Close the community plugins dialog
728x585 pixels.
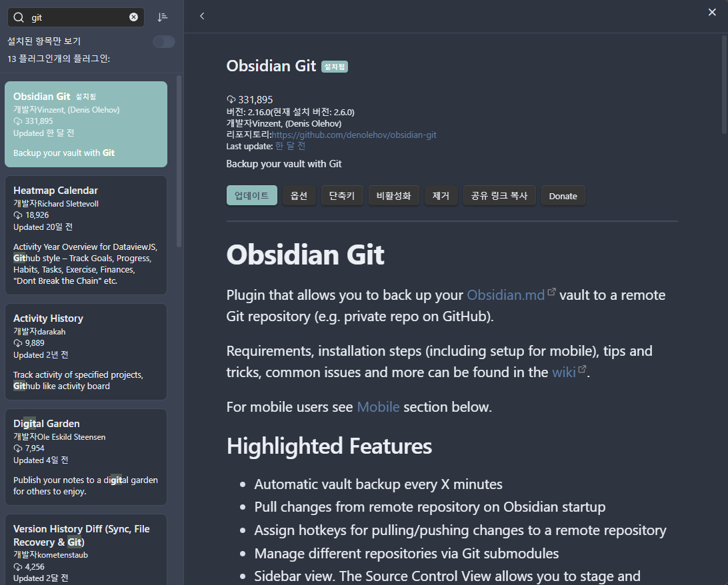(712, 12)
